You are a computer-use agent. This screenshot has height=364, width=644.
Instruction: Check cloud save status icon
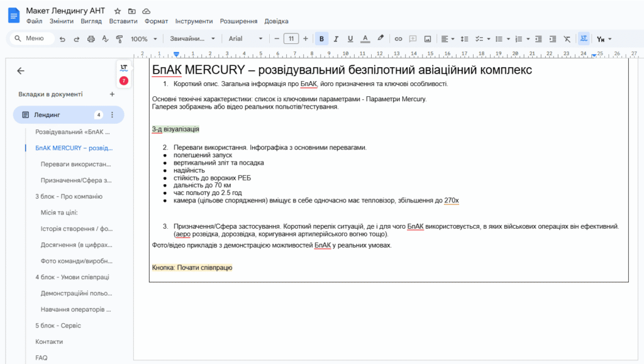pyautogui.click(x=146, y=11)
